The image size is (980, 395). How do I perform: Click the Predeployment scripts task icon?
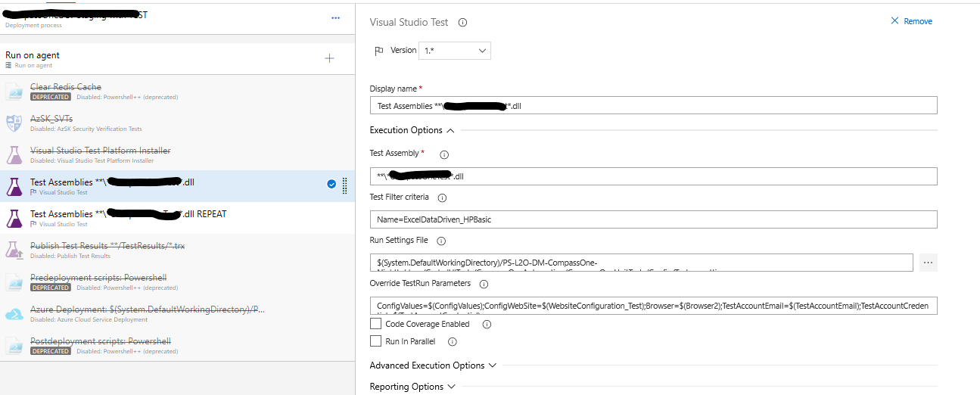(x=15, y=281)
